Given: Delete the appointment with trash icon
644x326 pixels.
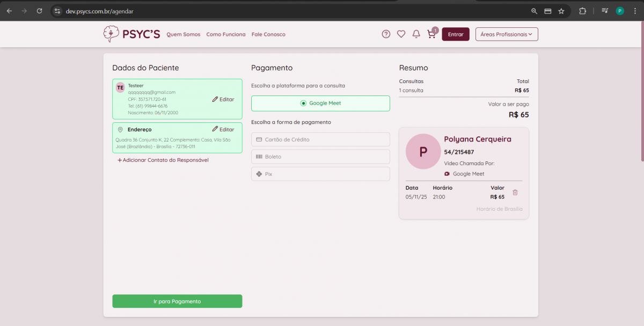Looking at the screenshot, I should pyautogui.click(x=515, y=192).
